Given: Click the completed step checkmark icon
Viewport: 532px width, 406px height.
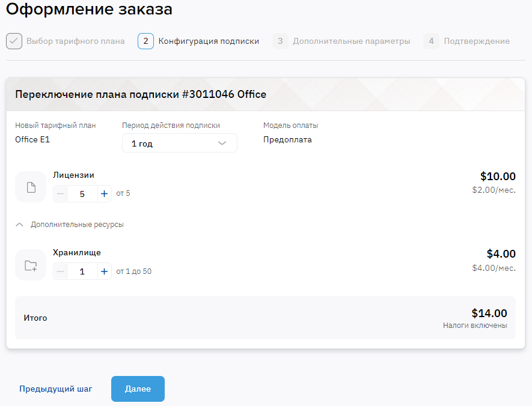Looking at the screenshot, I should (14, 41).
